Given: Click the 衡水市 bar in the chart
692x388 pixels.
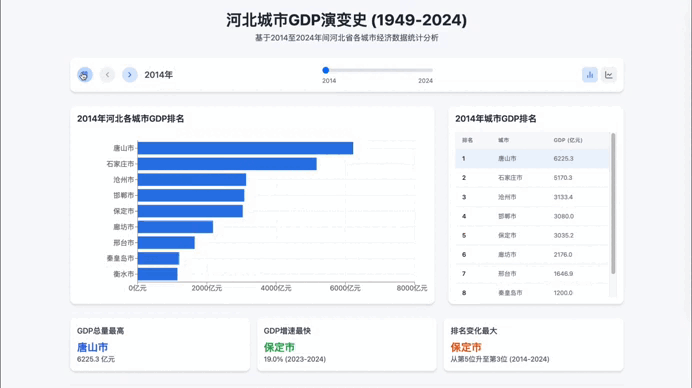Looking at the screenshot, I should [x=158, y=274].
